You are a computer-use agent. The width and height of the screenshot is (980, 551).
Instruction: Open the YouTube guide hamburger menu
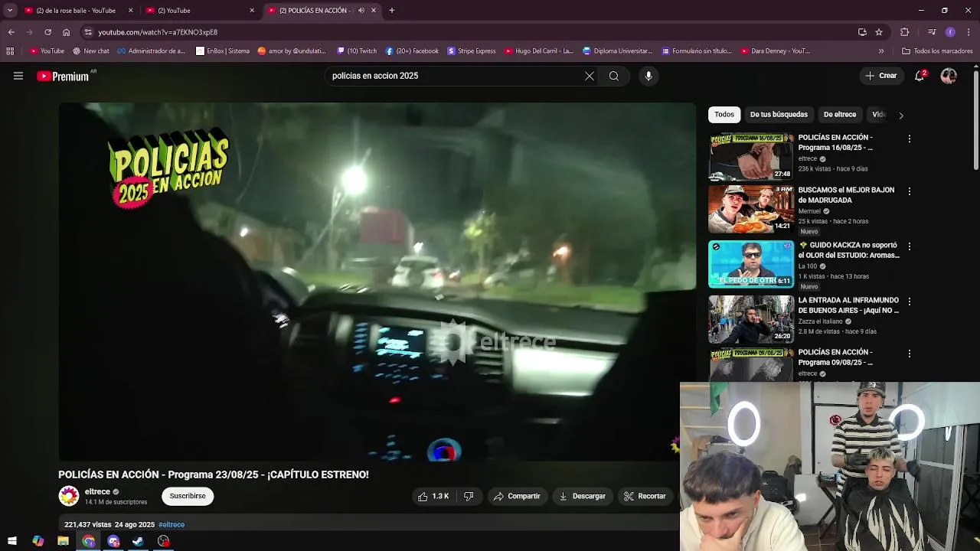click(x=18, y=76)
